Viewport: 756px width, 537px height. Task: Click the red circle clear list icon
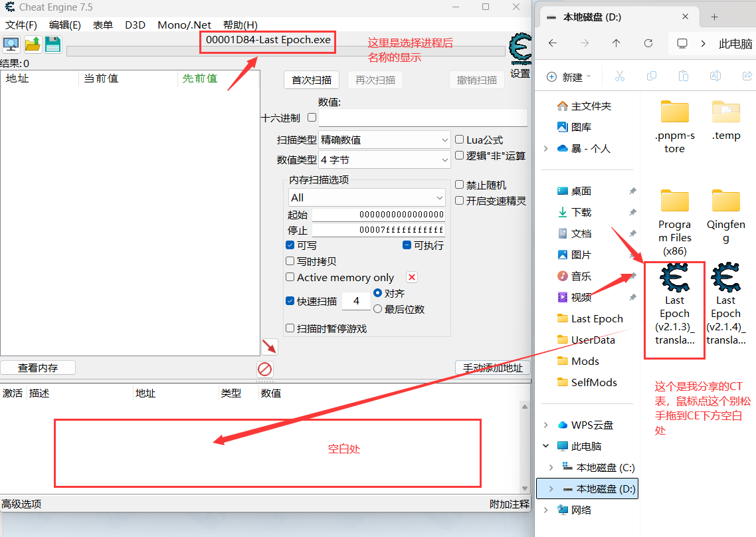point(264,369)
